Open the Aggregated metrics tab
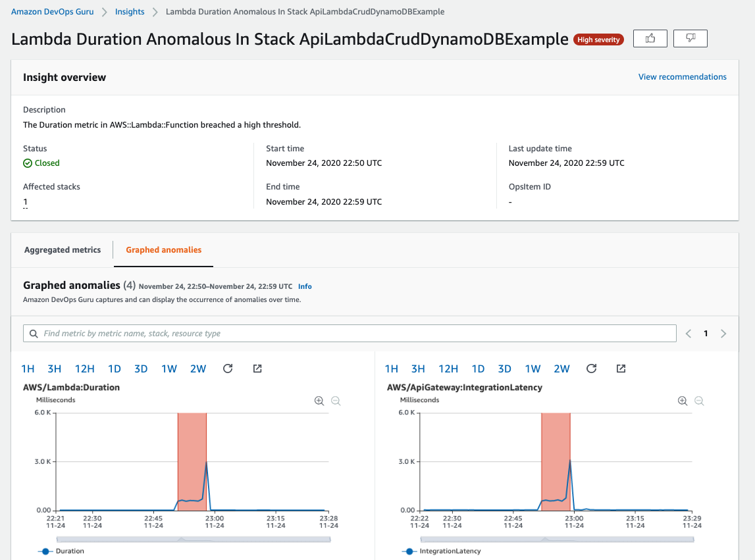755x560 pixels. pyautogui.click(x=63, y=250)
